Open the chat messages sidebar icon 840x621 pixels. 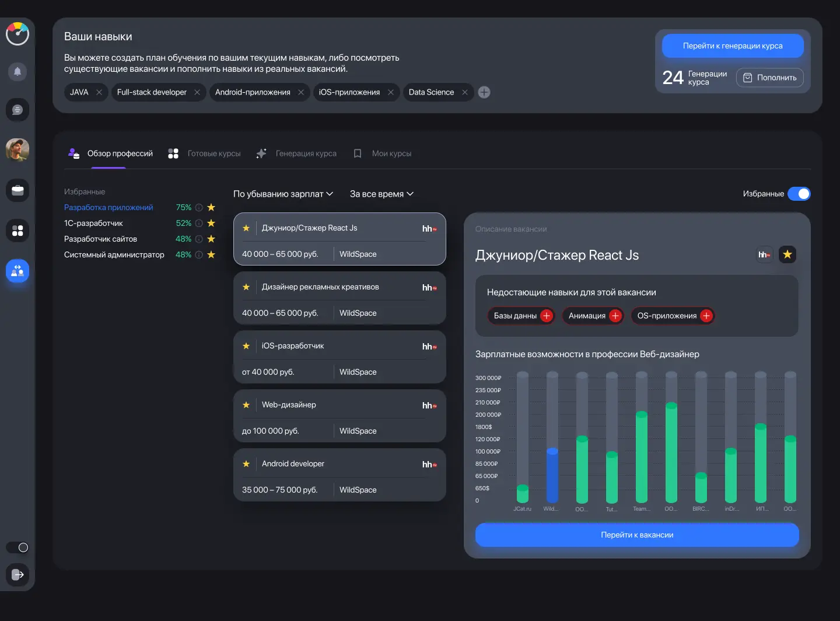pyautogui.click(x=17, y=110)
